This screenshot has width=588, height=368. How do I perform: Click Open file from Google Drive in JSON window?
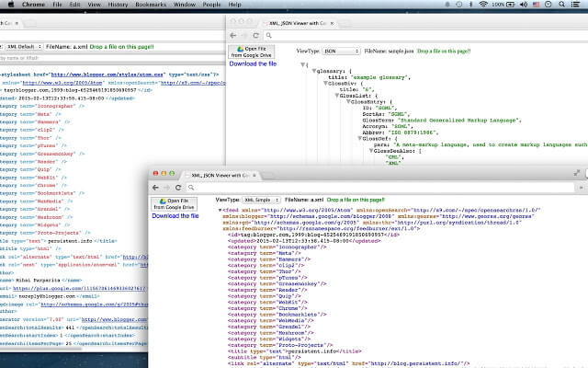[252, 52]
